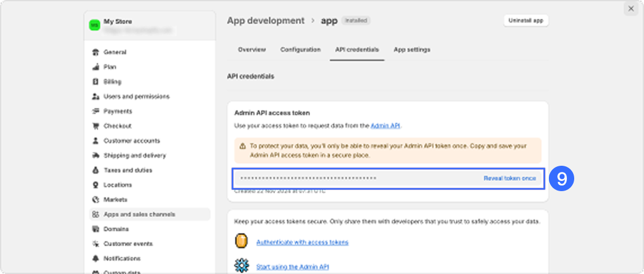Click Reveal token once link
644x274 pixels.
coord(509,178)
